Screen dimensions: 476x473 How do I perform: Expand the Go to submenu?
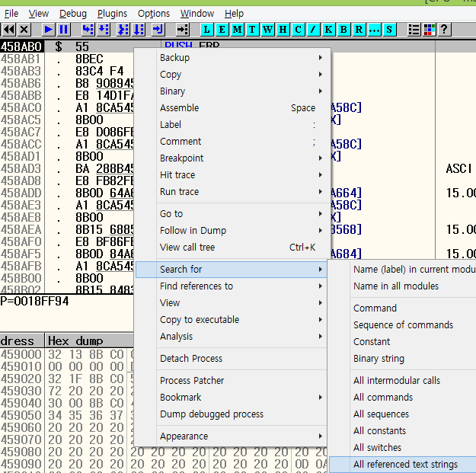click(232, 214)
